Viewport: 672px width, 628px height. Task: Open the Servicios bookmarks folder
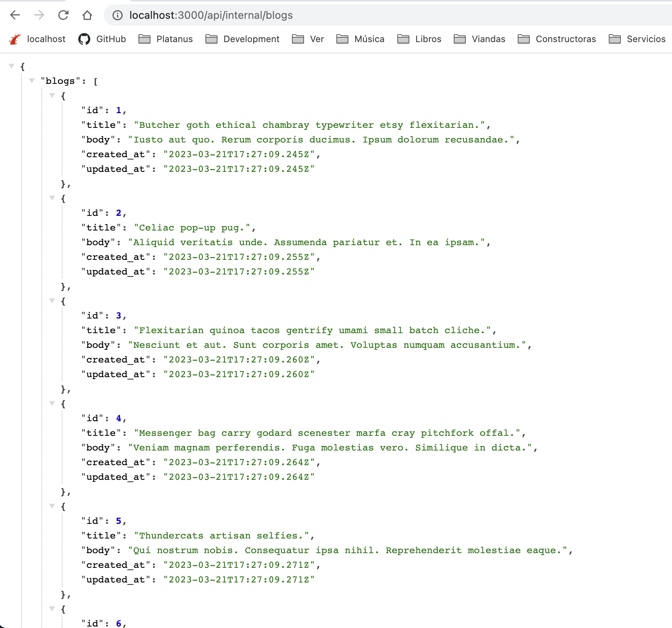(x=637, y=39)
